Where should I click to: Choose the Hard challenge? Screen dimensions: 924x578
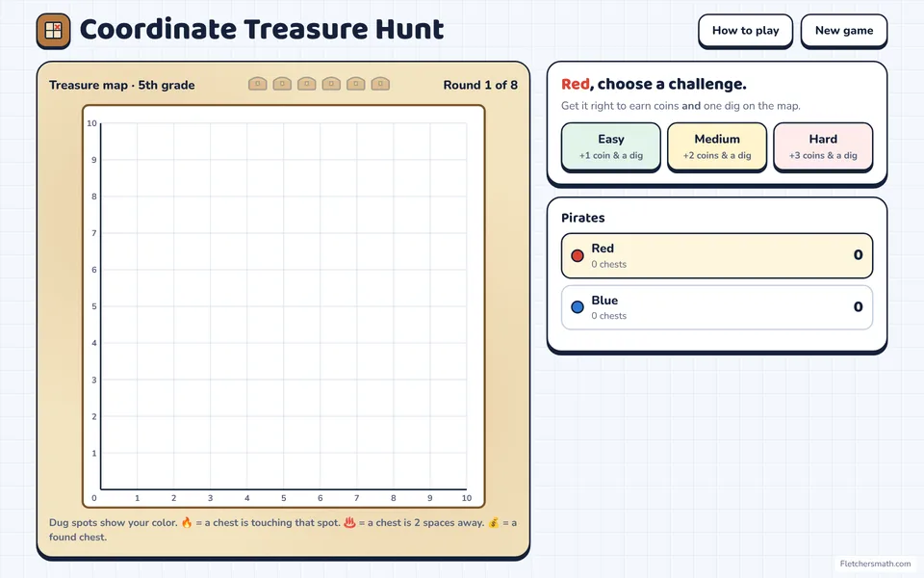[x=823, y=146]
